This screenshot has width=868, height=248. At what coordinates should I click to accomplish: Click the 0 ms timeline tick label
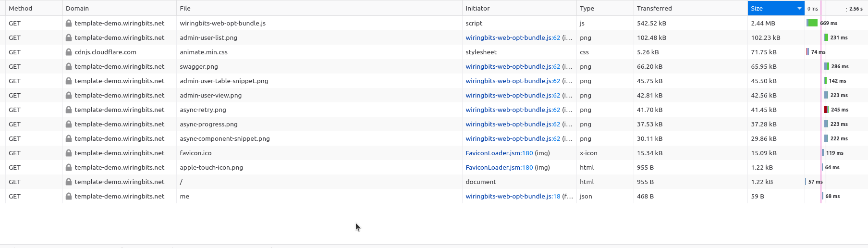pyautogui.click(x=813, y=9)
